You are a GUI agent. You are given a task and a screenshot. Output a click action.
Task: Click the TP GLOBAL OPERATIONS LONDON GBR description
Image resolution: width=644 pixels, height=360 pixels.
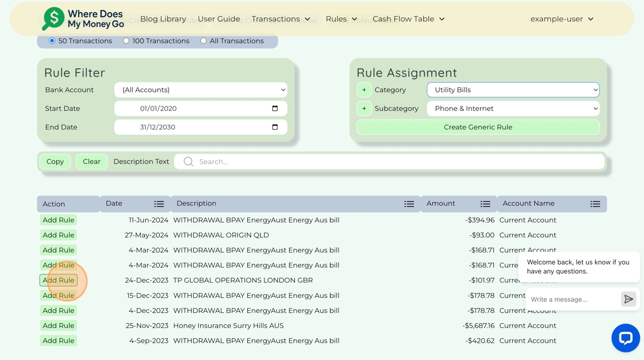click(243, 280)
